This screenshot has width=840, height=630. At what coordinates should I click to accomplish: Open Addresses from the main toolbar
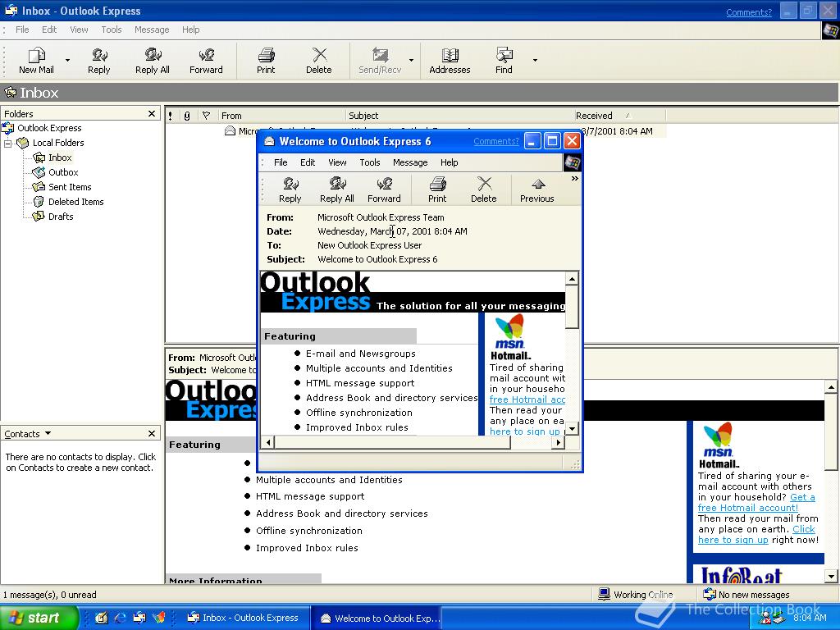tap(450, 61)
